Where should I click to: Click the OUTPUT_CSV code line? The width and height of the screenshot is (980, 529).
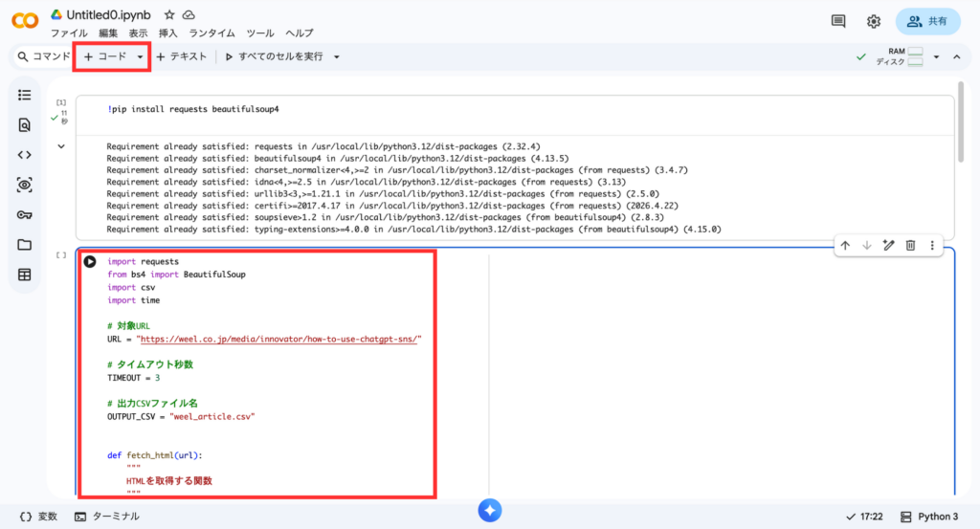pos(181,416)
